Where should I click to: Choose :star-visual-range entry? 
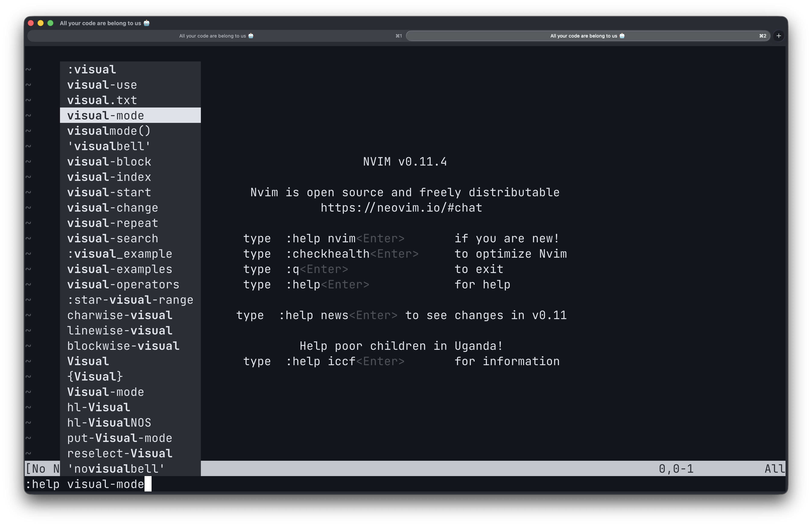pyautogui.click(x=130, y=300)
